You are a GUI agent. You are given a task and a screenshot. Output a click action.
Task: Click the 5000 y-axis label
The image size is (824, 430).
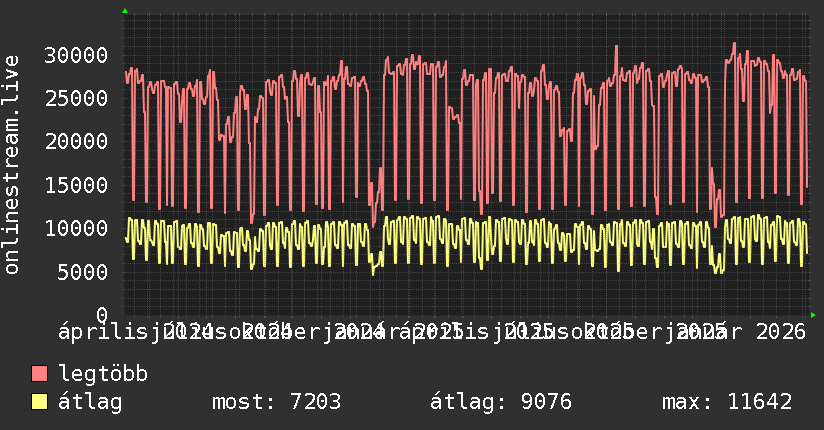84,271
